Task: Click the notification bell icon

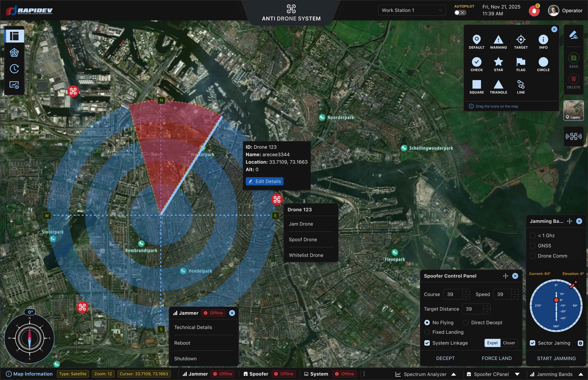Action: click(x=534, y=11)
